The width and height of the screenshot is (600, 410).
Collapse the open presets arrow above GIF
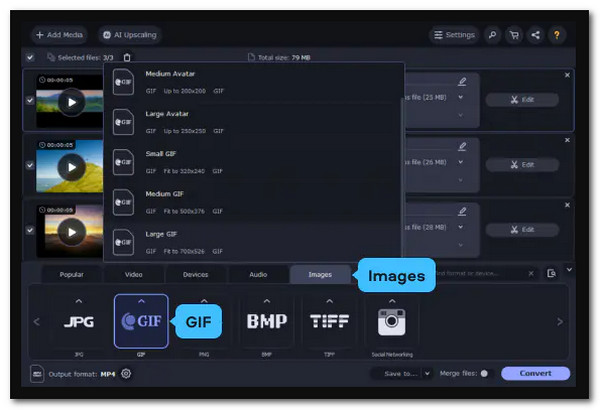[141, 301]
